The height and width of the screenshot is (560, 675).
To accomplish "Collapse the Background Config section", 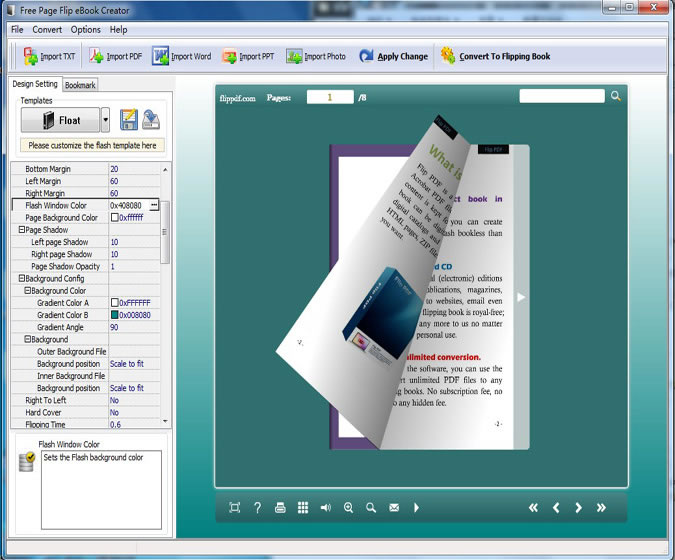I will tap(22, 278).
